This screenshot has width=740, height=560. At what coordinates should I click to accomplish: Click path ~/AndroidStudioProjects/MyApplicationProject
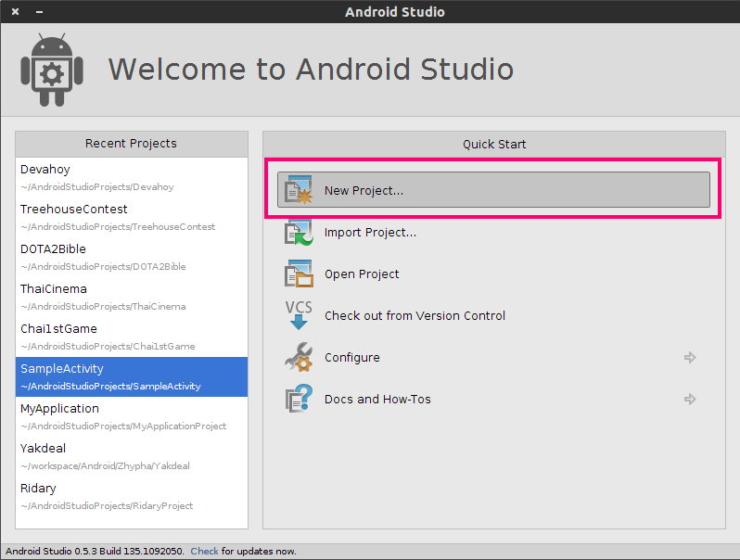[x=123, y=426]
